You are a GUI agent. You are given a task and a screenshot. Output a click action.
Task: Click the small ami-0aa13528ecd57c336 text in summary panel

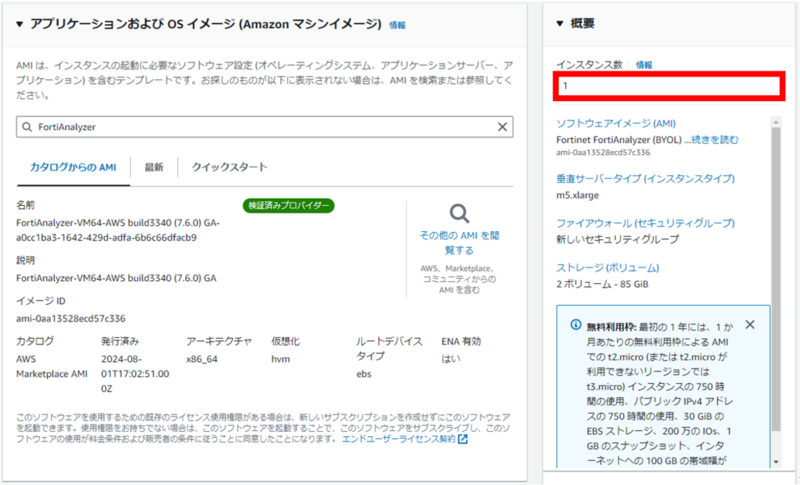pyautogui.click(x=603, y=152)
